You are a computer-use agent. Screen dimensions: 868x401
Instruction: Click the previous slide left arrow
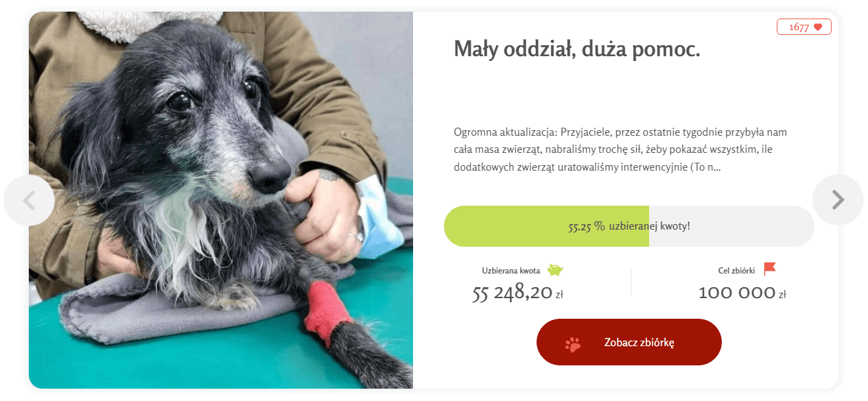coord(29,200)
